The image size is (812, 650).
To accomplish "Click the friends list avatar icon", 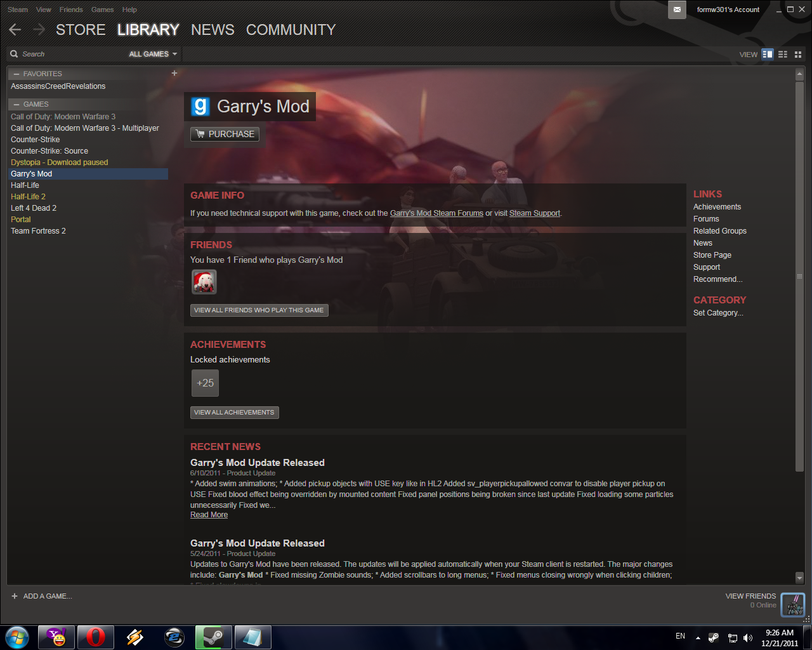I will (x=793, y=605).
